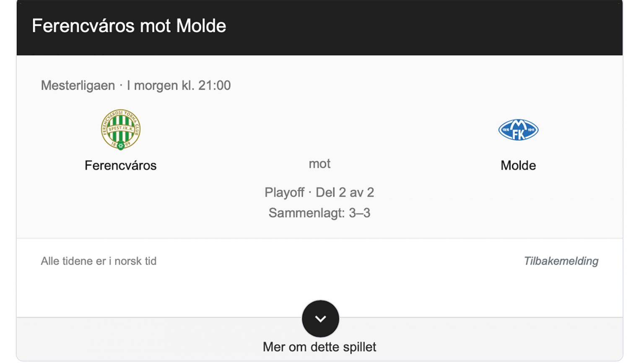Click 'Ferencváros' in the black header title
Image resolution: width=644 pixels, height=363 pixels.
click(x=83, y=26)
